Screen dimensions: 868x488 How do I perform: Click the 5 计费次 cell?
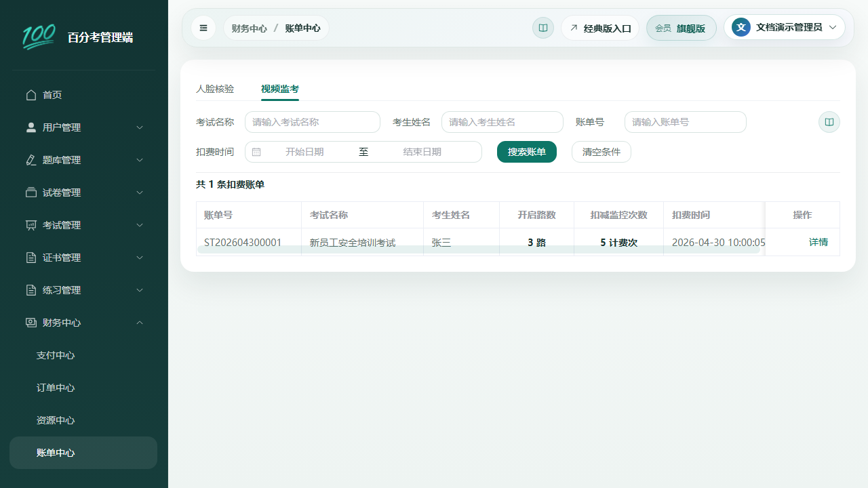[x=619, y=242]
